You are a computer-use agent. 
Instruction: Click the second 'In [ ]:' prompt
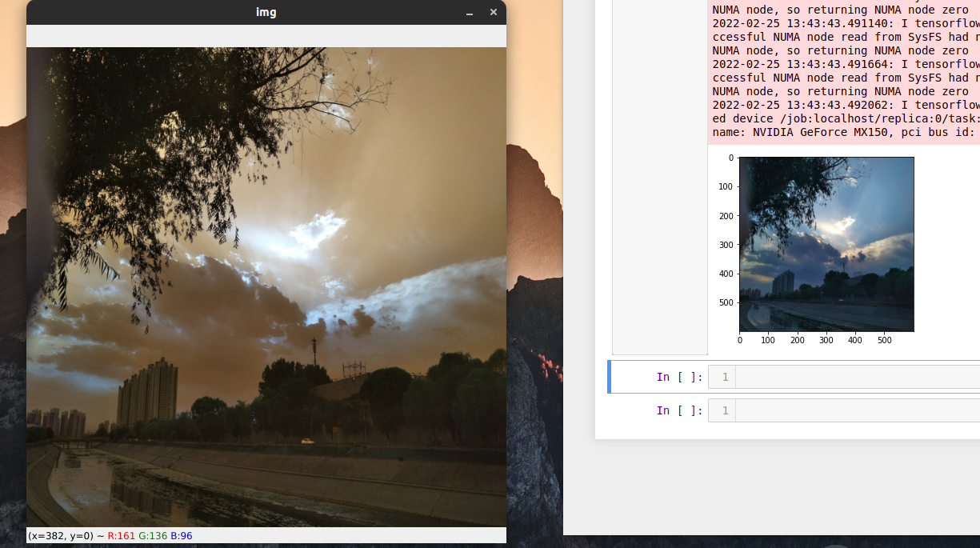click(680, 410)
